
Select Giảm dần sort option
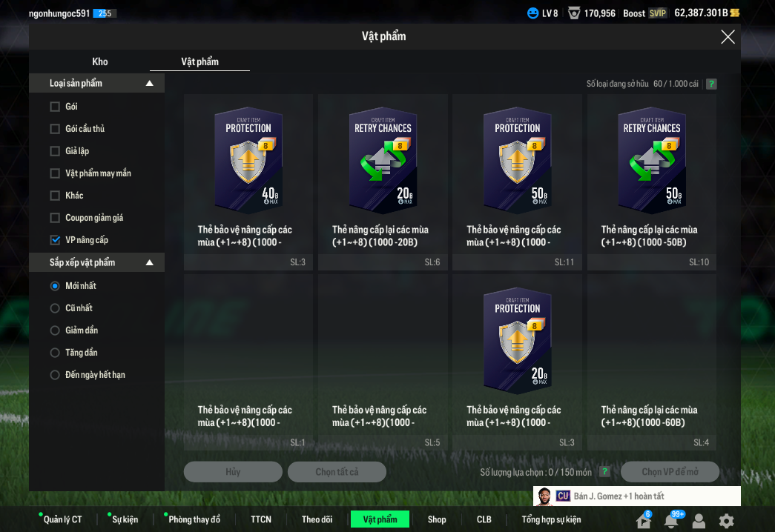tap(55, 330)
